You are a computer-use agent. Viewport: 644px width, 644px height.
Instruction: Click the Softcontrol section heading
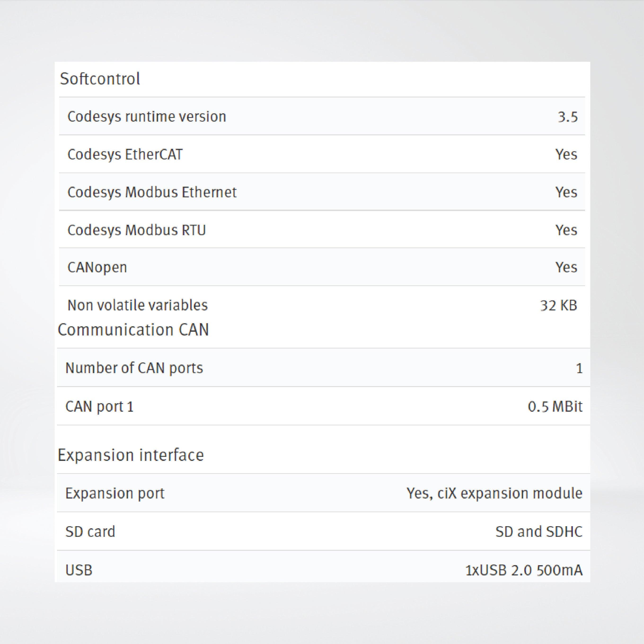click(x=100, y=79)
